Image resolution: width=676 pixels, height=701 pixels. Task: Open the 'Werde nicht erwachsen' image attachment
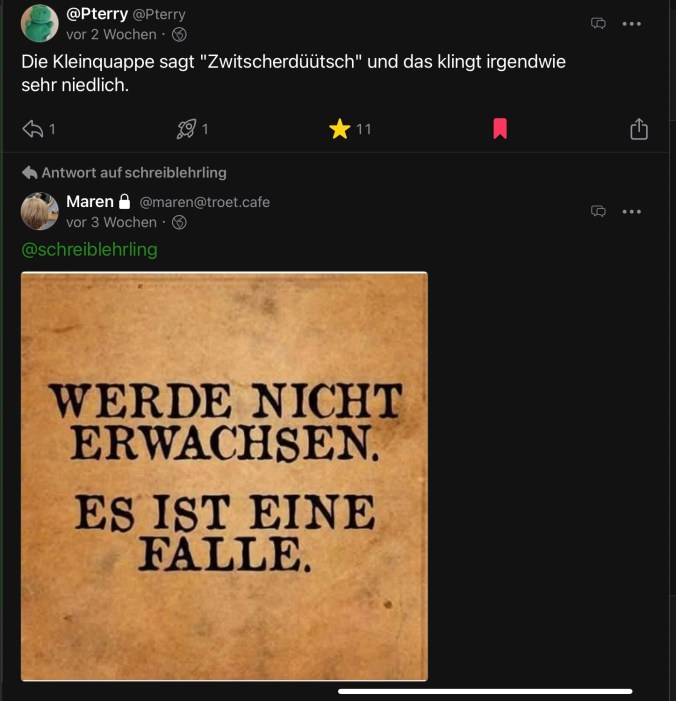pyautogui.click(x=224, y=476)
